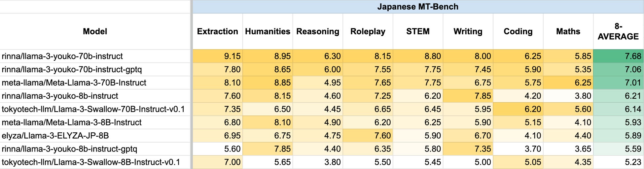Select the rinna/llama-3-youko-70b-instruct model cell
This screenshot has width=644, height=169.
62,56
